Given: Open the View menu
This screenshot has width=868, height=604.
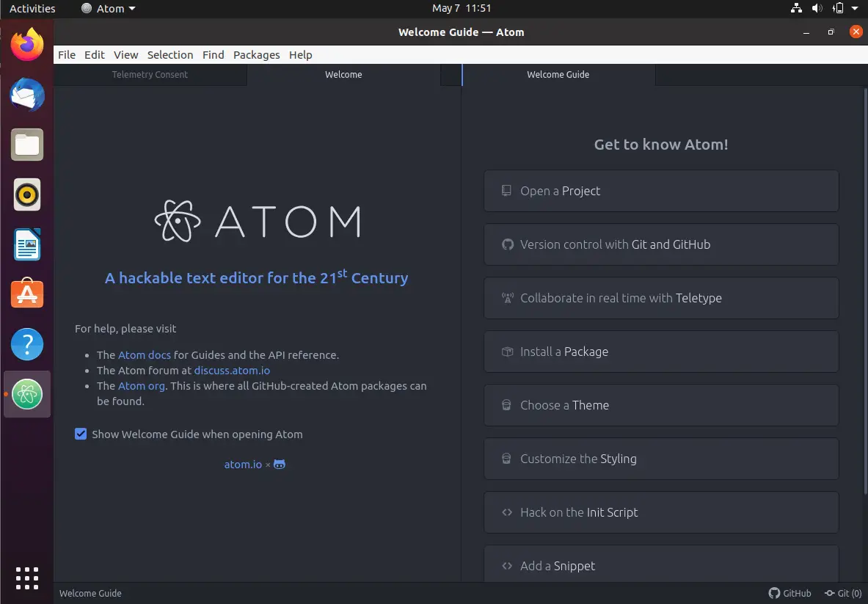Looking at the screenshot, I should click(125, 55).
